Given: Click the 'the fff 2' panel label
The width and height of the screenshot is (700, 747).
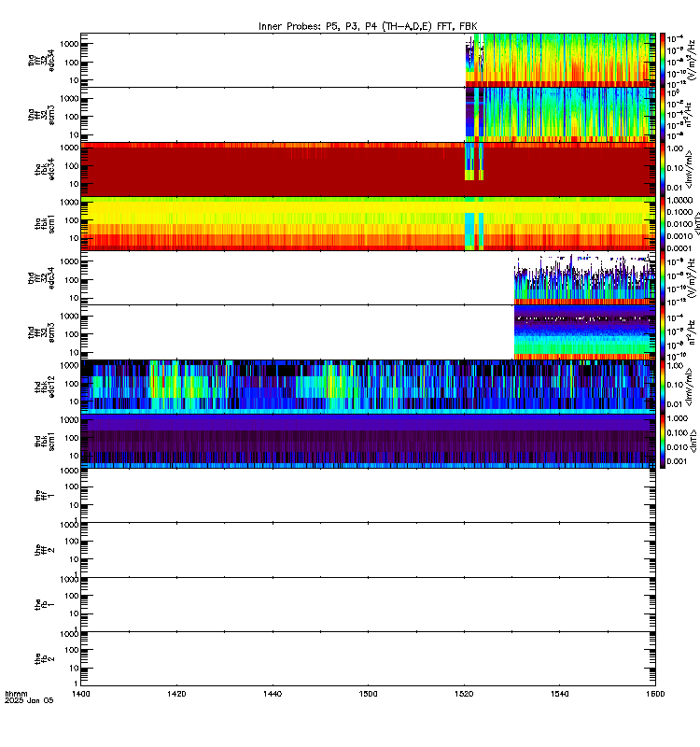Looking at the screenshot, I should 45,550.
